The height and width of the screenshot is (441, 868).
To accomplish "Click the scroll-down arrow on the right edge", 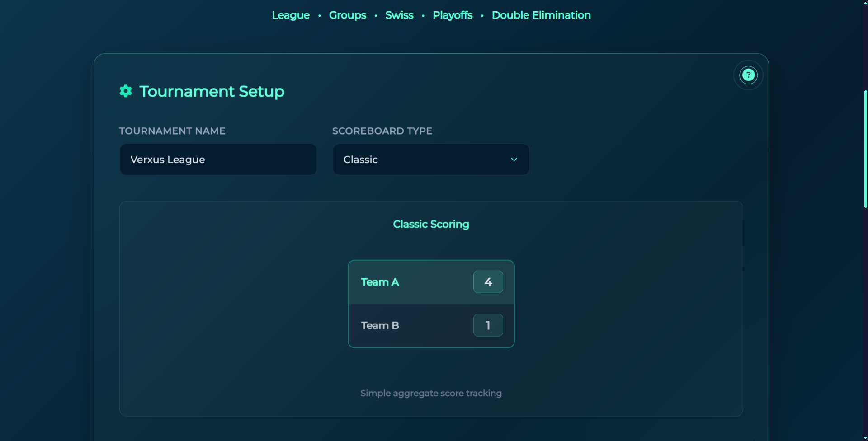I will [865, 437].
